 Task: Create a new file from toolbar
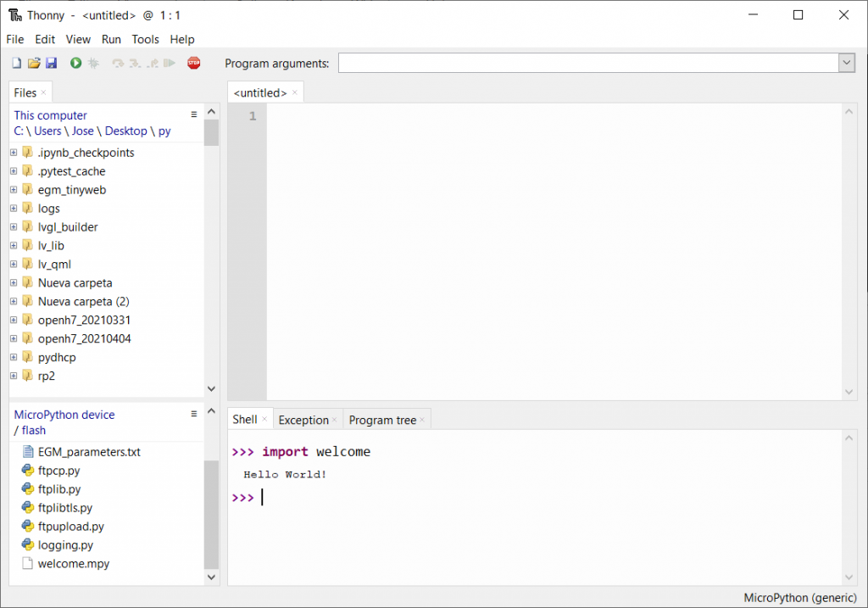[17, 64]
